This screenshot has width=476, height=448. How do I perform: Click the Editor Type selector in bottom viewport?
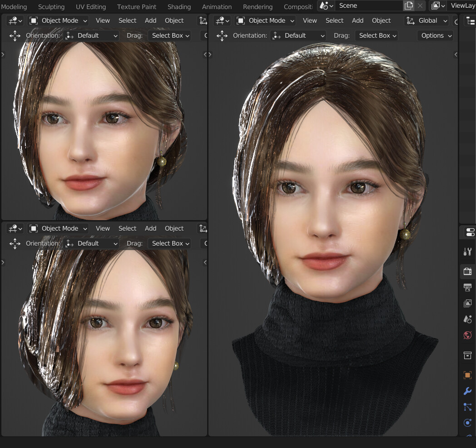(x=14, y=228)
